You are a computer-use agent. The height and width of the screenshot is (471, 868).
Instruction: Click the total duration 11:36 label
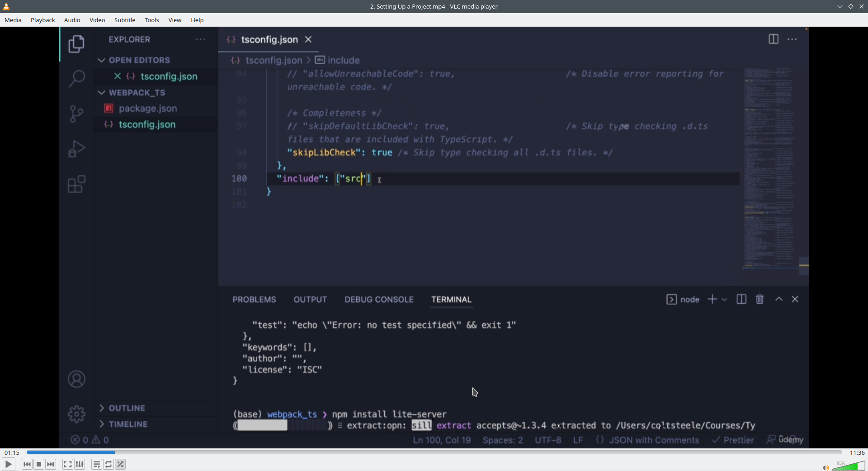click(857, 452)
